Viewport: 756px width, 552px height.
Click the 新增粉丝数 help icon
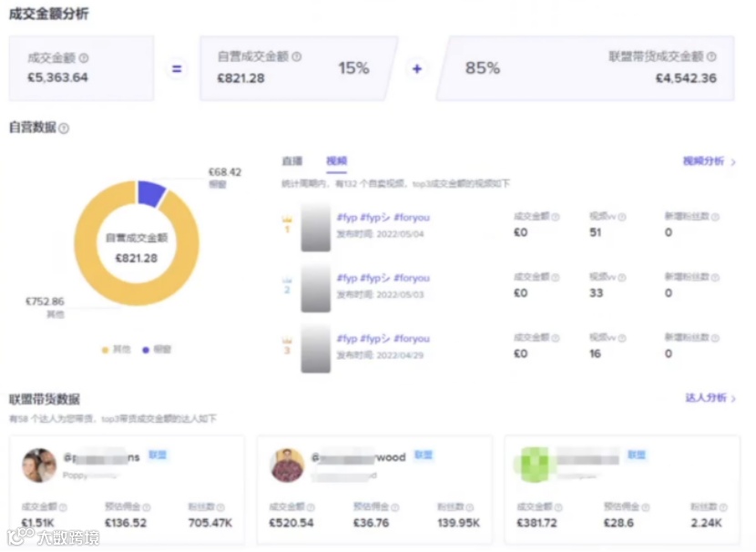pos(713,219)
